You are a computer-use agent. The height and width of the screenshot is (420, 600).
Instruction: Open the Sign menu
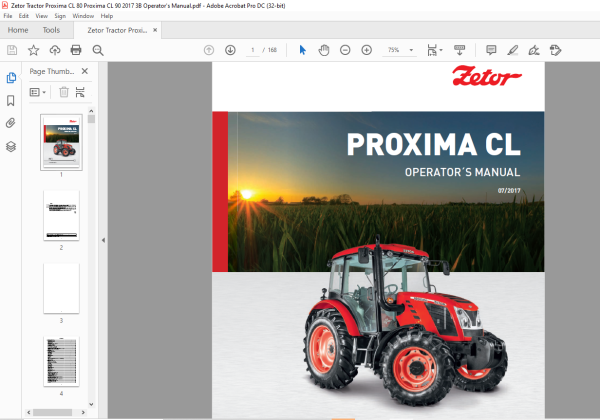point(60,16)
